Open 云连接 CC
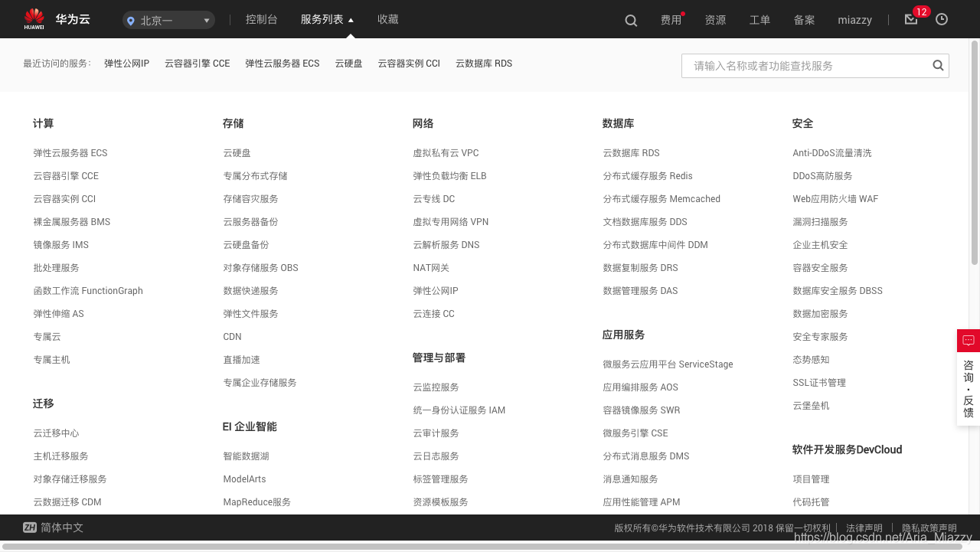This screenshot has height=552, width=980. 433,314
